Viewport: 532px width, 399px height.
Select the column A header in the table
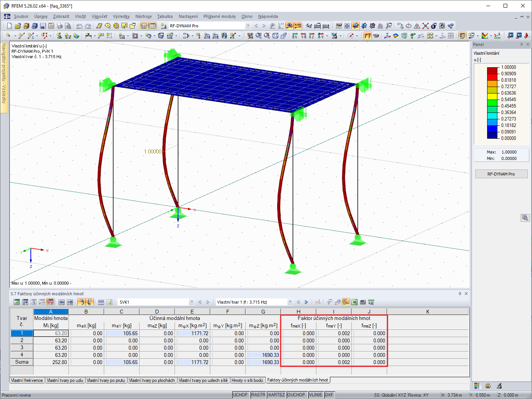click(x=51, y=312)
